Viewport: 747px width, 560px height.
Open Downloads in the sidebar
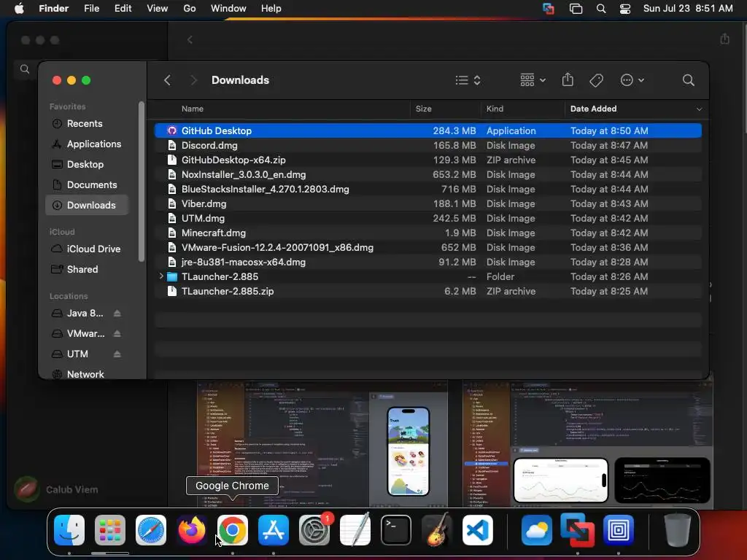coord(87,205)
